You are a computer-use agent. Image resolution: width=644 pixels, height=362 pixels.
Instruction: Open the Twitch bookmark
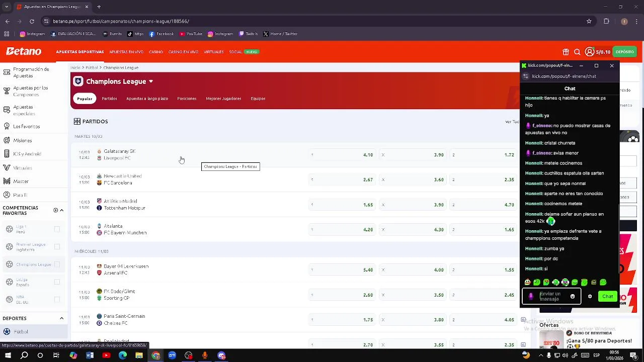click(x=248, y=34)
